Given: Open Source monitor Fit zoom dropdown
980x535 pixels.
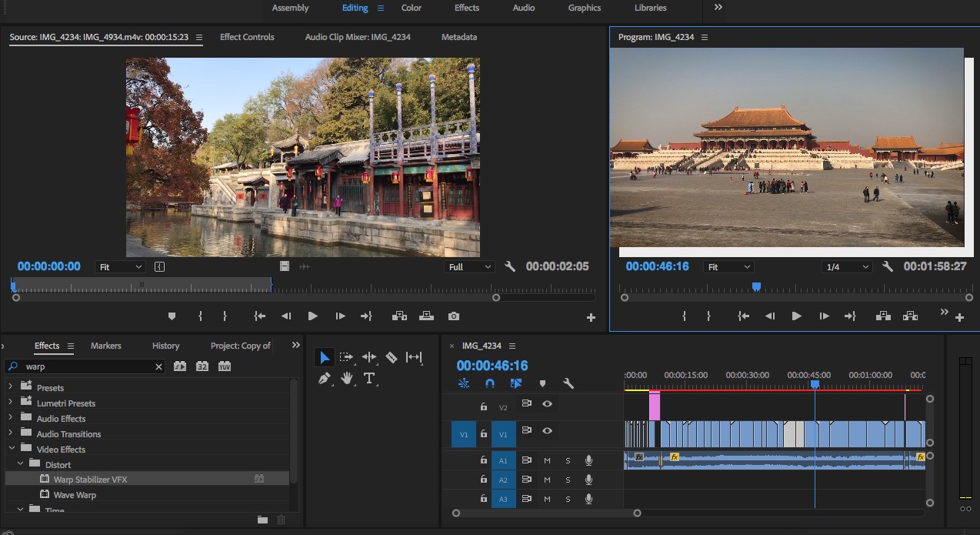Looking at the screenshot, I should click(x=119, y=267).
